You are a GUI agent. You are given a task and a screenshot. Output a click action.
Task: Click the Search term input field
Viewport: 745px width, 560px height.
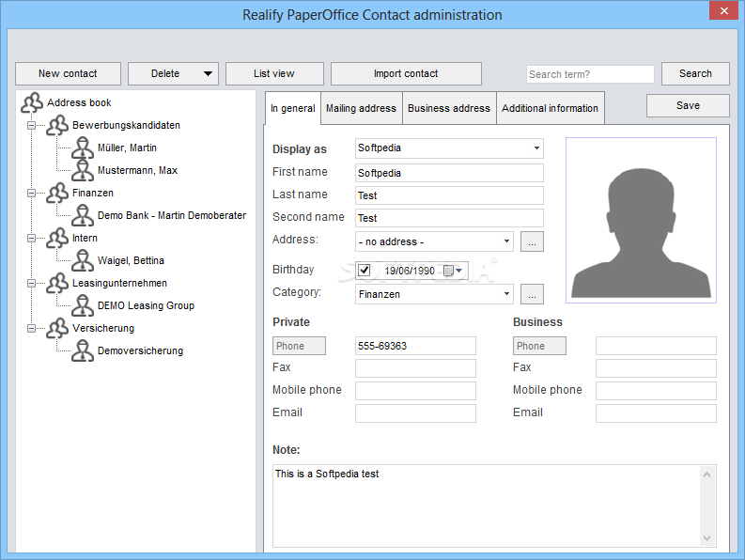point(590,74)
